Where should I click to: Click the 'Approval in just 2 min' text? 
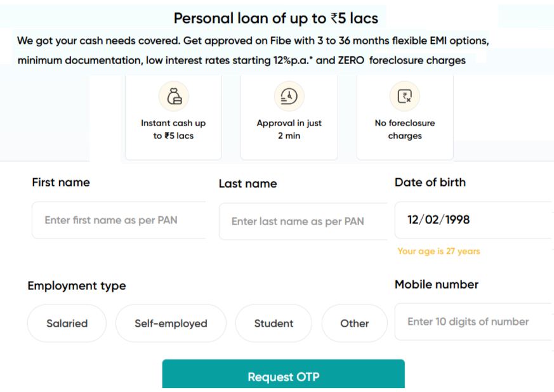[x=289, y=129]
